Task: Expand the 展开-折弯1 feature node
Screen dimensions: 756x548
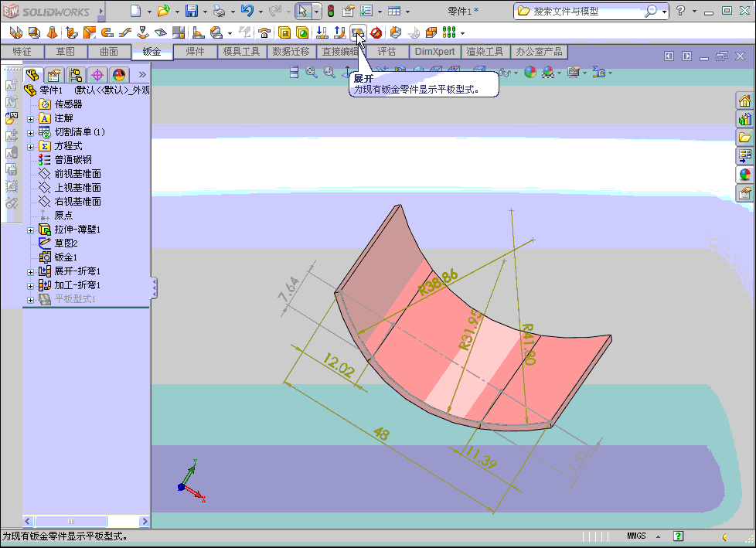Action: pyautogui.click(x=30, y=272)
